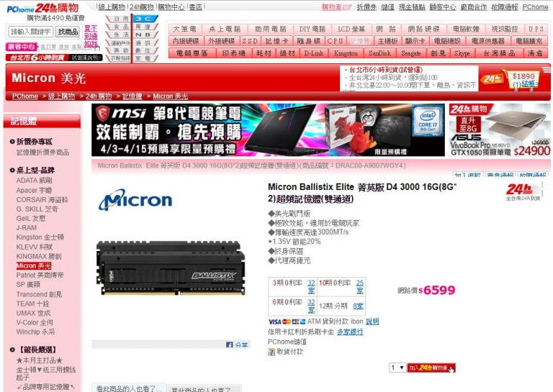Open Kingston 金士頓 brand in sidebar

click(40, 237)
